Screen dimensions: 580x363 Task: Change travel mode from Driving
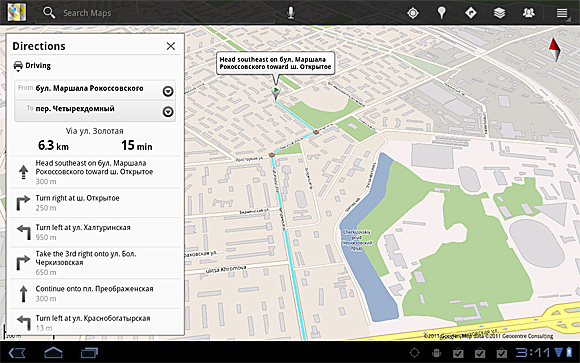[32, 65]
